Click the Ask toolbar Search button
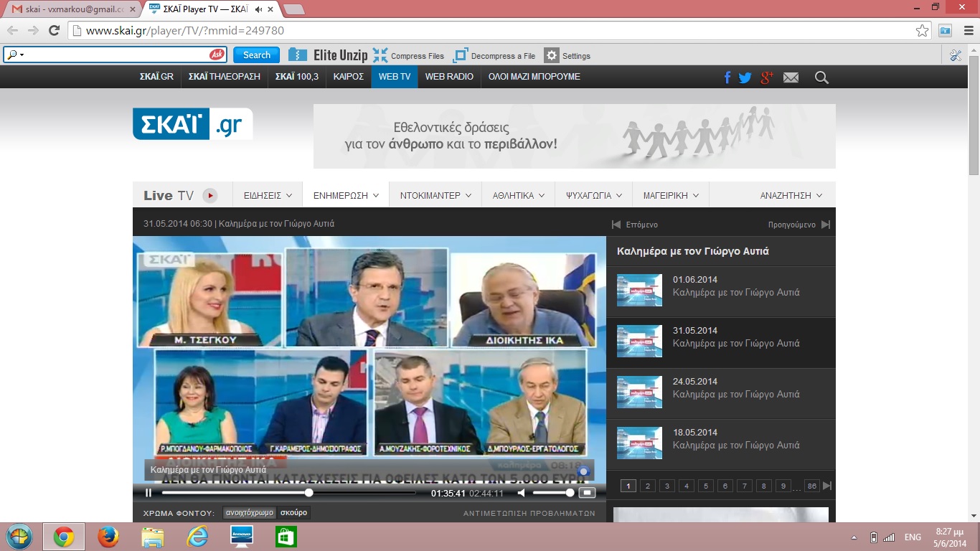 (x=256, y=55)
